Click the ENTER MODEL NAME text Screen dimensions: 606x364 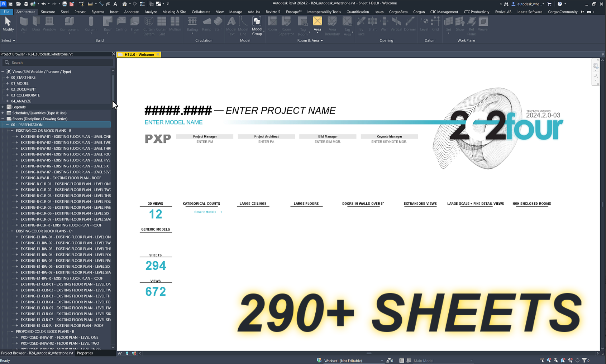point(173,122)
